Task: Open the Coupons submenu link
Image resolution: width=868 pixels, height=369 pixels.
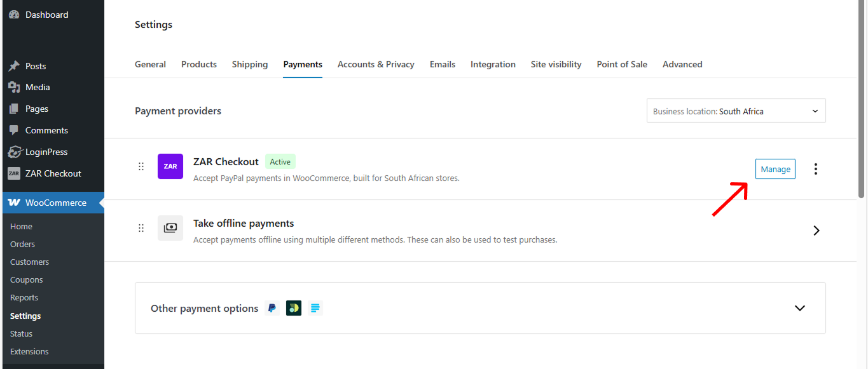Action: pyautogui.click(x=27, y=279)
